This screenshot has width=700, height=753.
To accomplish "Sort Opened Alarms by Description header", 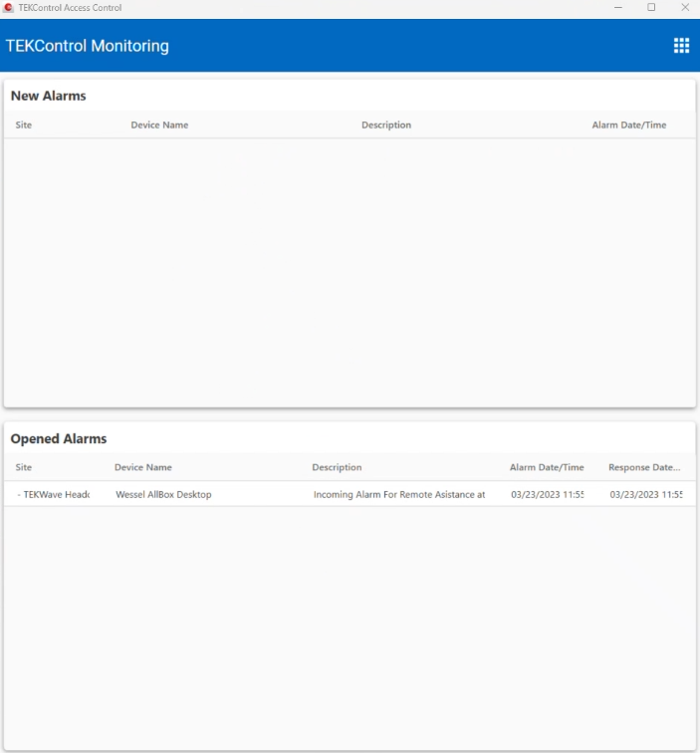I will click(x=337, y=467).
